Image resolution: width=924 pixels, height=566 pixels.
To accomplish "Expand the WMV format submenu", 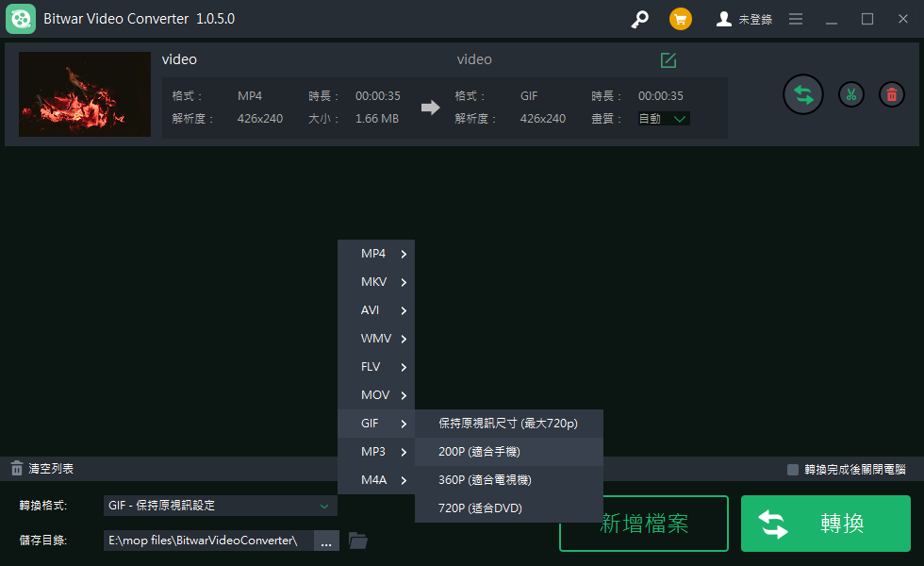I will 376,339.
